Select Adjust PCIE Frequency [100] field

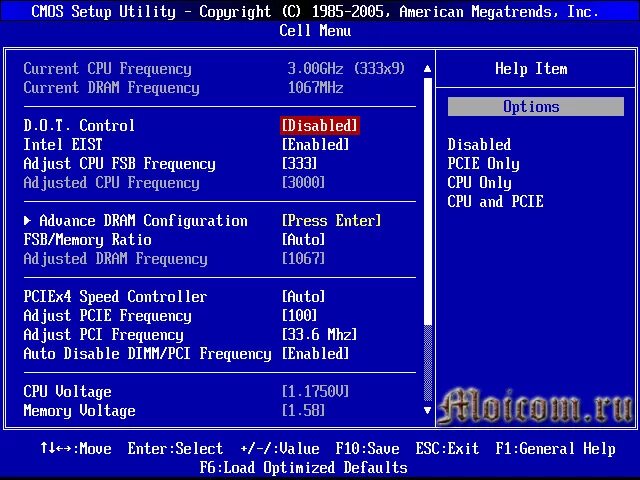coord(299,316)
